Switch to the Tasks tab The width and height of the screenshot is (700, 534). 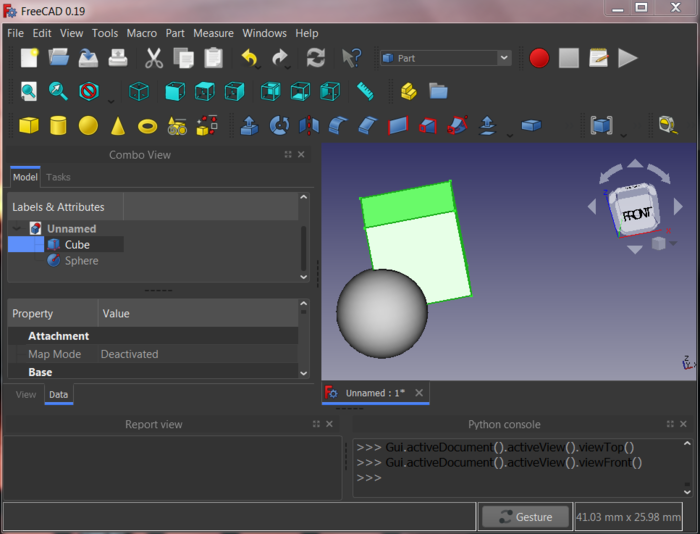pyautogui.click(x=58, y=177)
